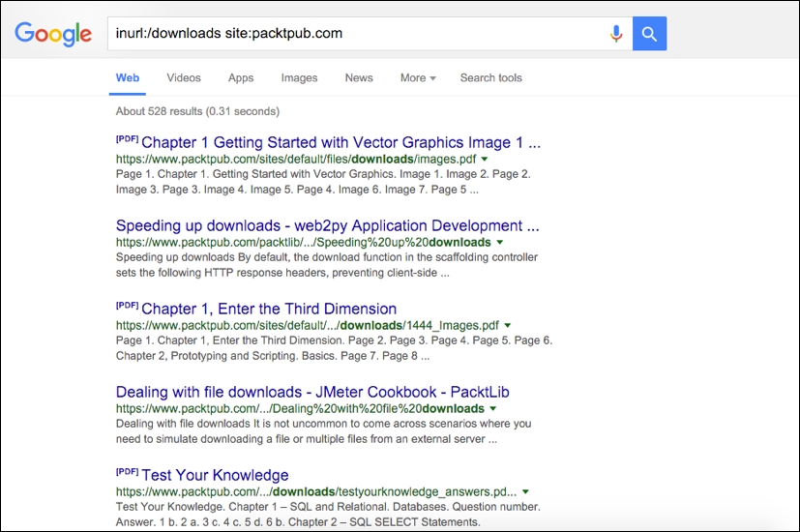Switch to the Apps tab
The height and width of the screenshot is (532, 800).
pyautogui.click(x=241, y=78)
